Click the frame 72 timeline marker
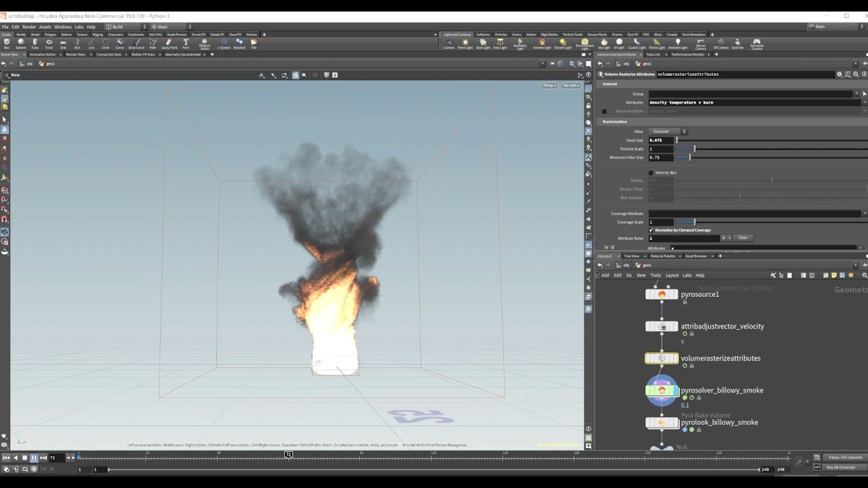Image resolution: width=868 pixels, height=488 pixels. 288,455
